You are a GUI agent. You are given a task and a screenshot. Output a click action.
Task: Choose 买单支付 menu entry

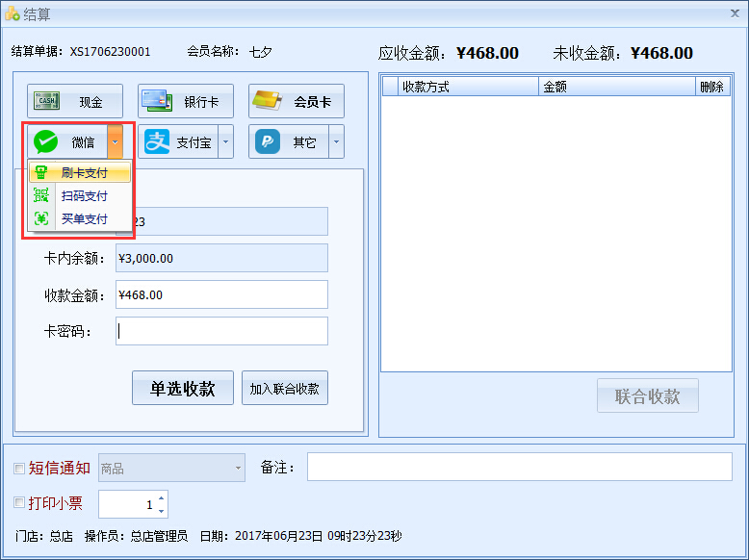coord(84,218)
